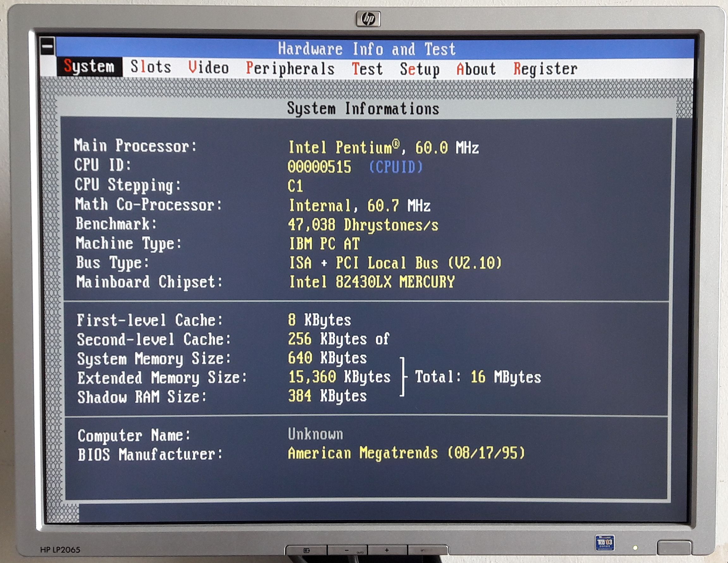Click the 'System Informations' panel title
This screenshot has height=563, width=728.
pos(363,109)
